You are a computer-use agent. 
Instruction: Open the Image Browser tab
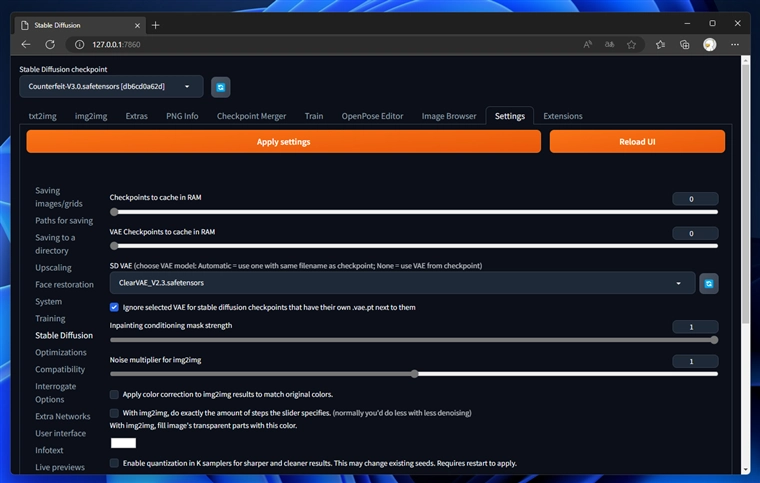(x=449, y=116)
